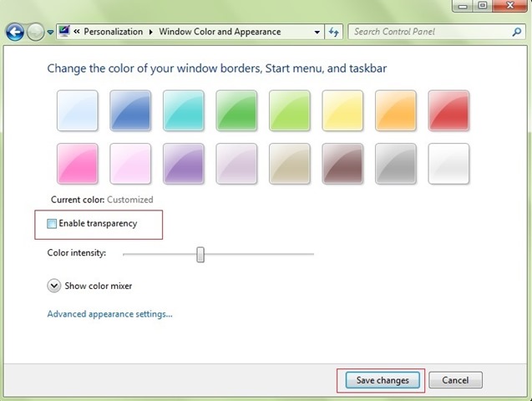Close the Window Color window

point(510,6)
